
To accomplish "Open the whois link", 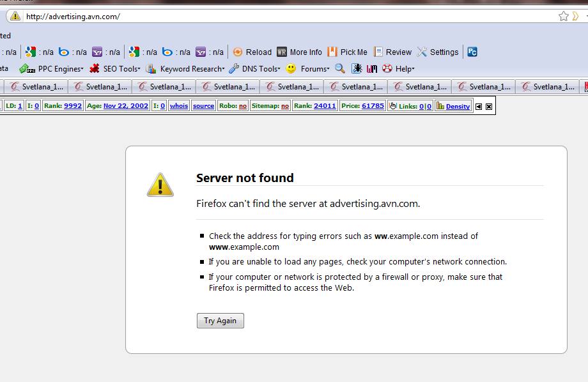I will [x=179, y=105].
